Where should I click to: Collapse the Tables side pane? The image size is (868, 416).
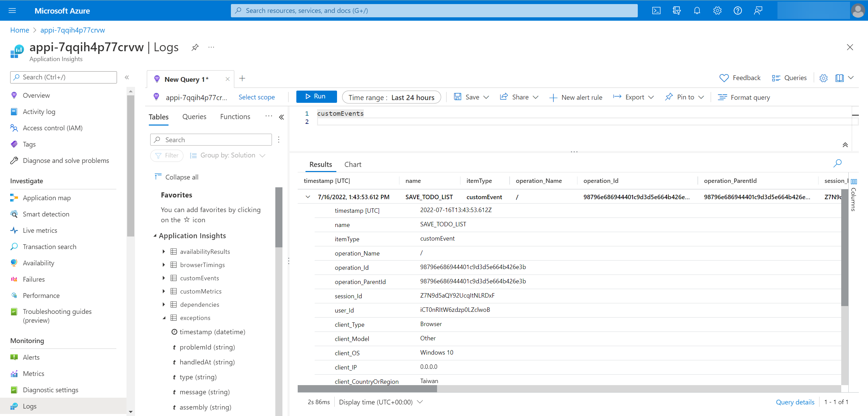pyautogui.click(x=281, y=117)
